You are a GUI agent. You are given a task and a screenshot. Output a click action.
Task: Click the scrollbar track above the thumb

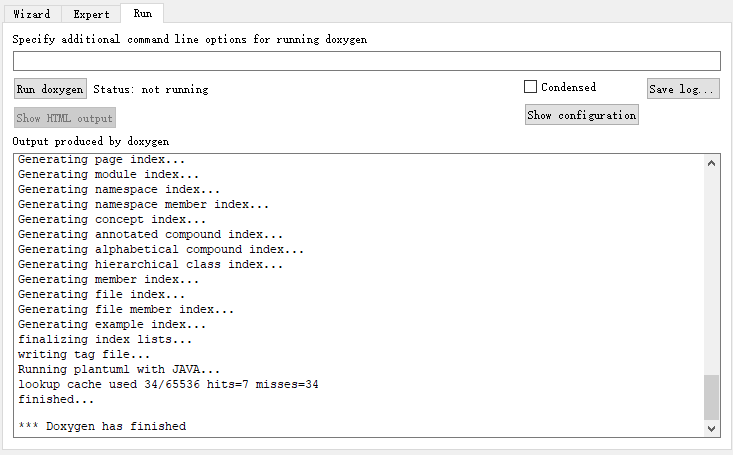coord(711,270)
